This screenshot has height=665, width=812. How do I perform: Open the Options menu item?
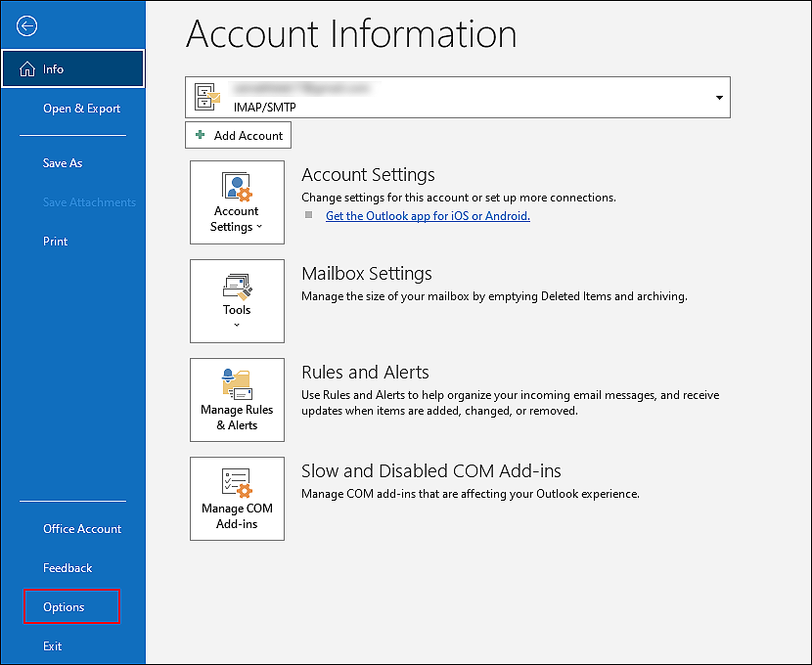click(65, 607)
